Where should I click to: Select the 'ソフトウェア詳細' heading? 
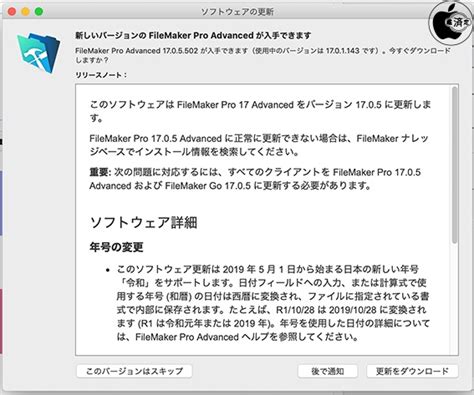pyautogui.click(x=144, y=222)
